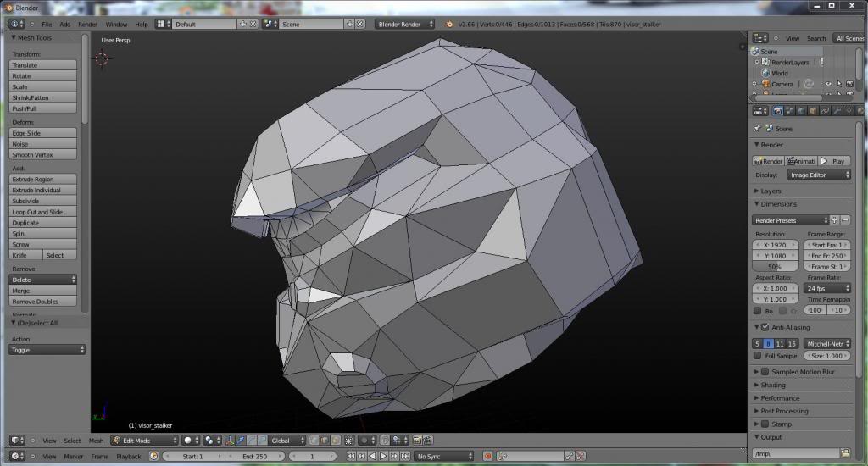
Task: Select the Modifiers wrench tab
Action: 837,111
